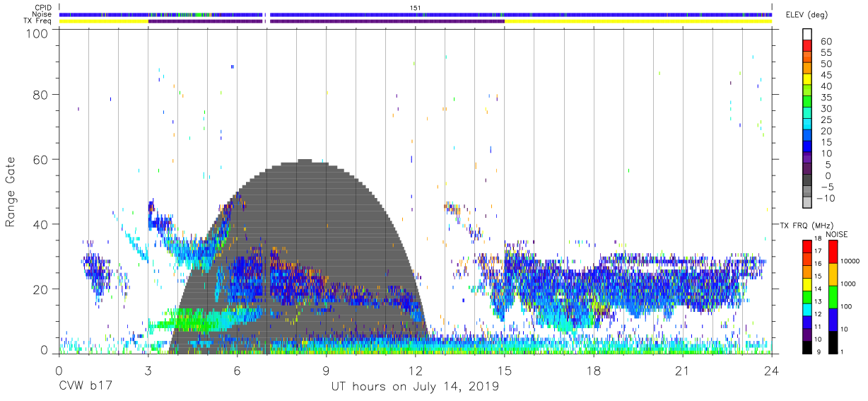Click the 25 label on ELEV colorbar
This screenshot has height=401, width=868.
pyautogui.click(x=826, y=120)
